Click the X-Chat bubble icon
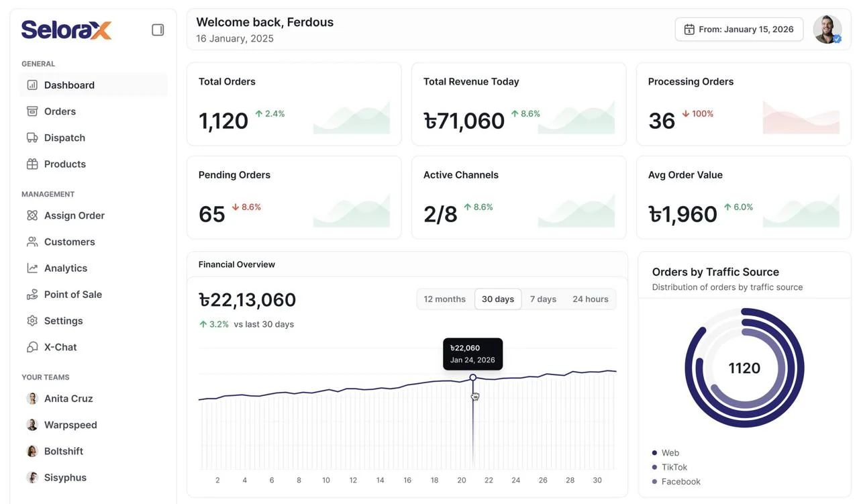 [32, 347]
